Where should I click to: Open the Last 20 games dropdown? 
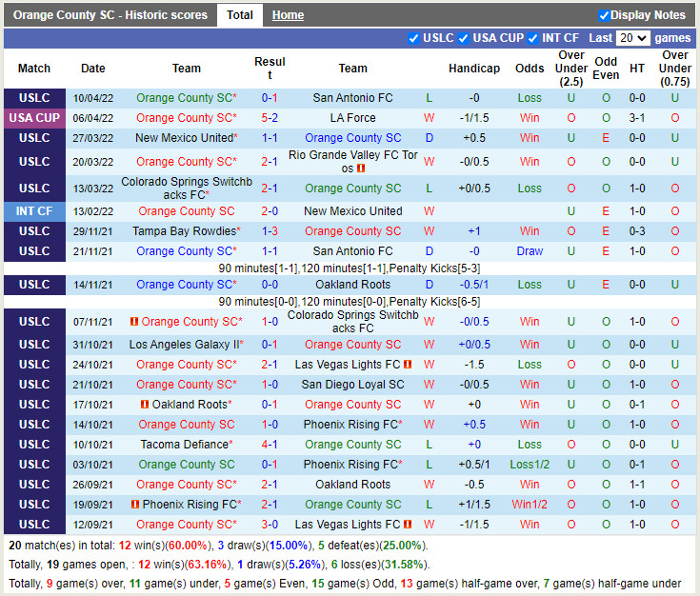pos(632,38)
